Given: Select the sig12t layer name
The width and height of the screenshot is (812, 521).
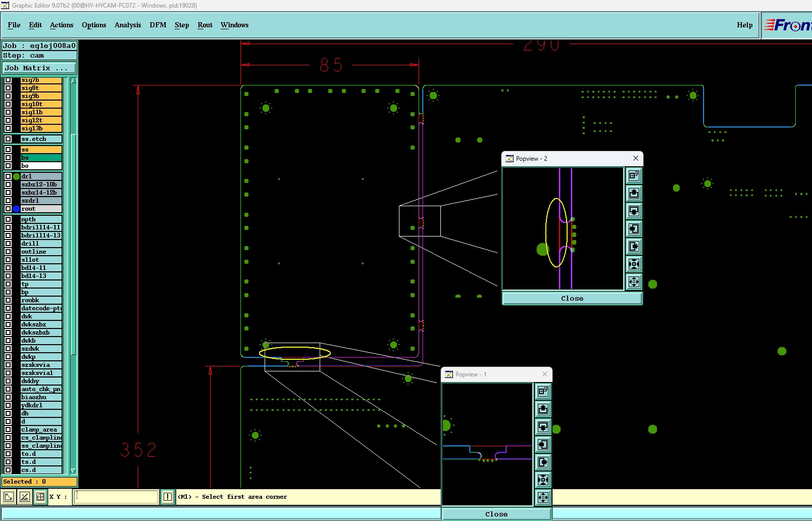Looking at the screenshot, I should point(41,120).
